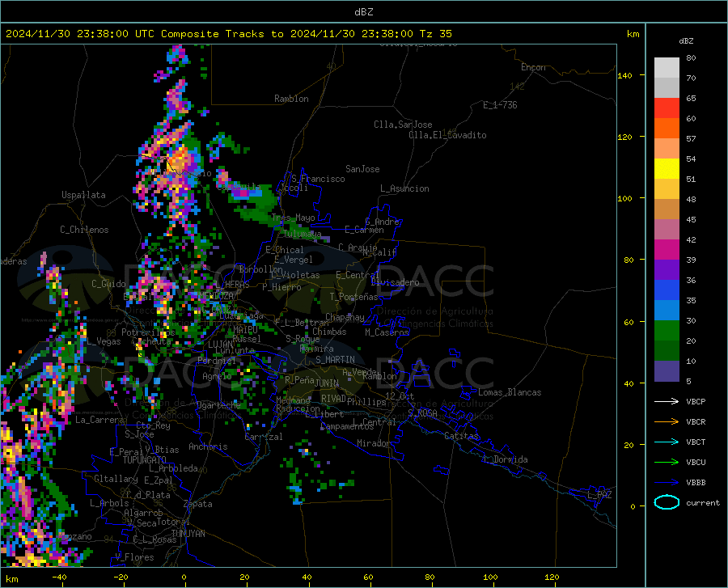Click the white VBCP arrow legend icon
The width and height of the screenshot is (728, 588).
(667, 401)
